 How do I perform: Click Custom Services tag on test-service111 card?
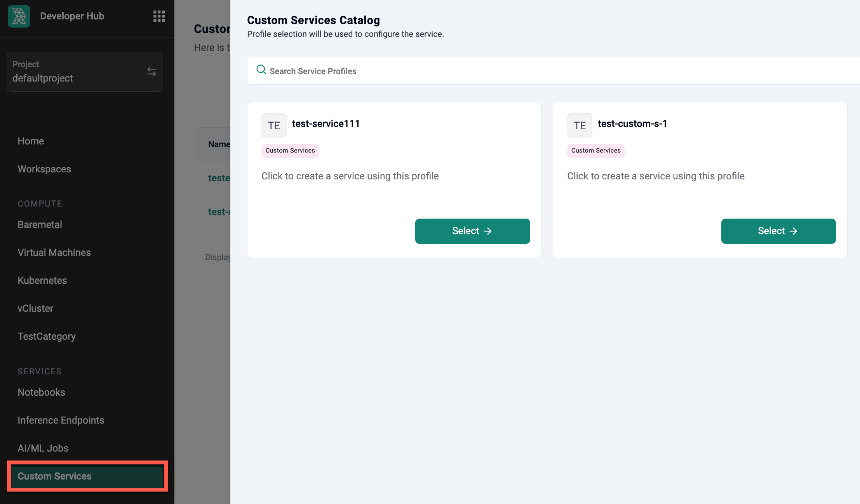pos(290,151)
